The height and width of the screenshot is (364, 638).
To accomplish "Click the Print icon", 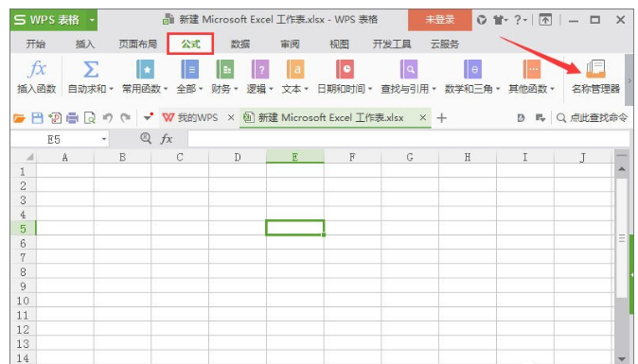I will click(72, 118).
